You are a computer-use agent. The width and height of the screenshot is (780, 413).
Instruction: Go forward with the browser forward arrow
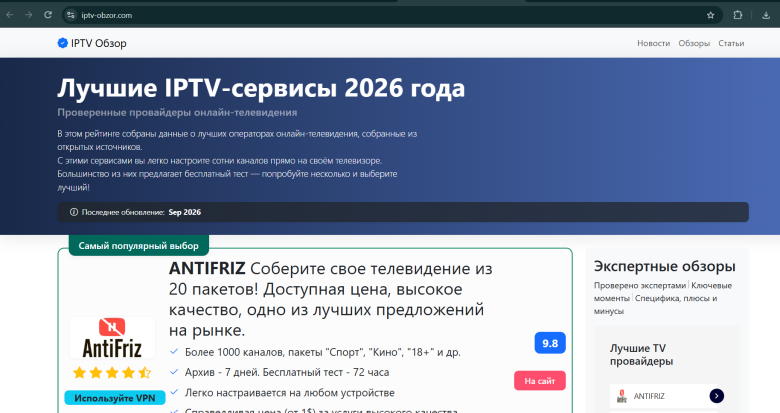[x=29, y=15]
